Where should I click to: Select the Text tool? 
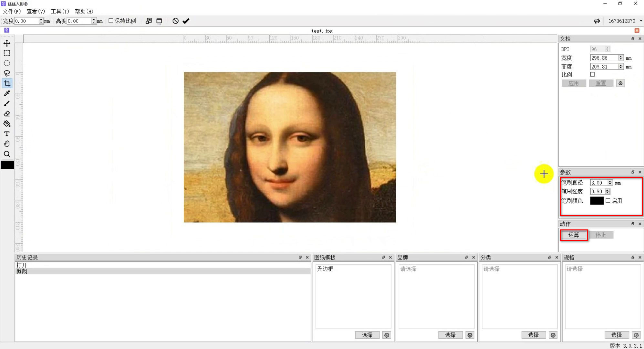pyautogui.click(x=6, y=134)
